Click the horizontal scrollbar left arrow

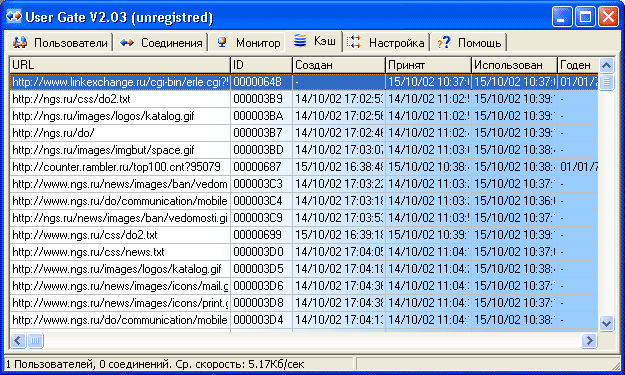(x=18, y=340)
